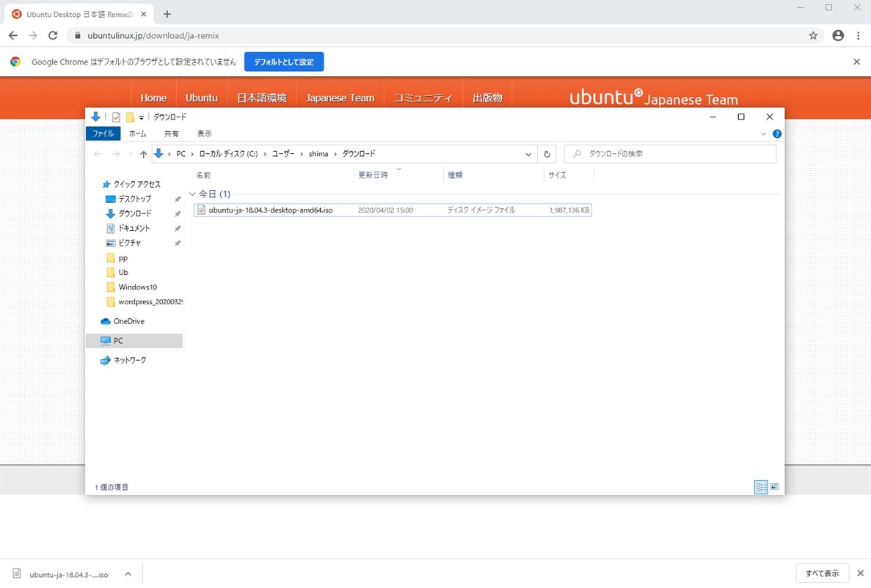
Task: Expand the Explorer ribbon with the chevron
Action: [763, 134]
